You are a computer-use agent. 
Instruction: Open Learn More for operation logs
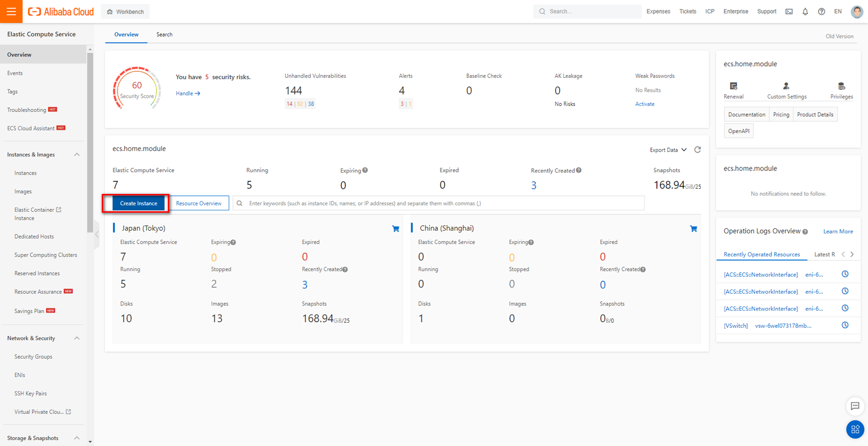point(838,231)
